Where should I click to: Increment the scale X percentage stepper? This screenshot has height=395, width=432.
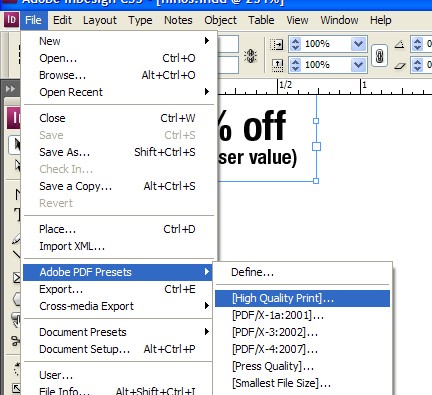pyautogui.click(x=295, y=41)
